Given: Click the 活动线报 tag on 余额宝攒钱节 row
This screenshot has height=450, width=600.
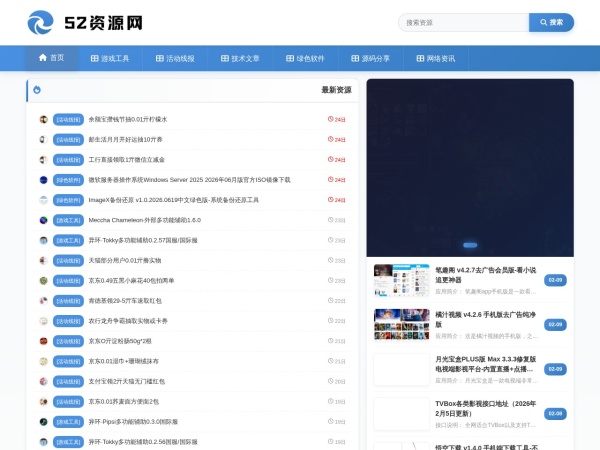Looking at the screenshot, I should (x=68, y=119).
